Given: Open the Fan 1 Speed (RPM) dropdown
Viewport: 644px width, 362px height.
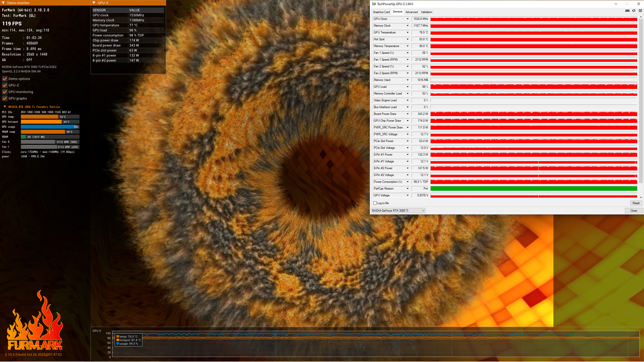Looking at the screenshot, I should 407,60.
